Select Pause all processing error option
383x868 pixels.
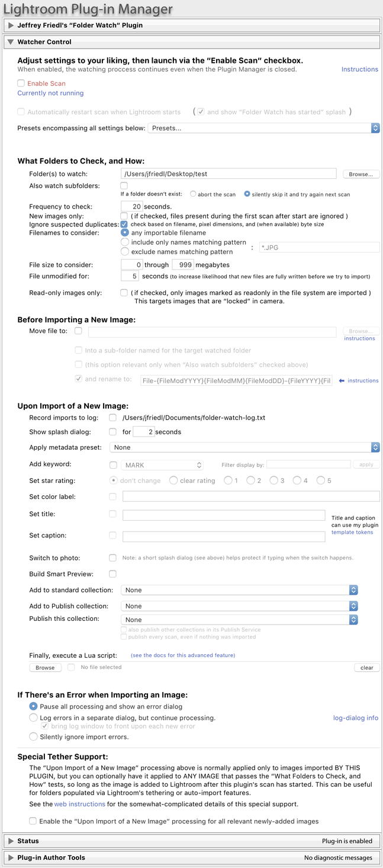33,707
